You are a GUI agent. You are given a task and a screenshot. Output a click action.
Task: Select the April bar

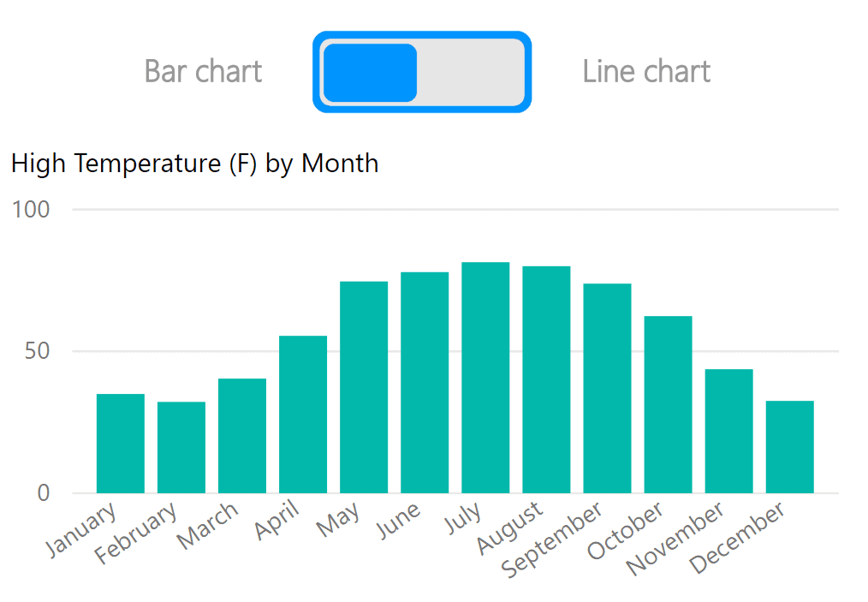point(303,414)
